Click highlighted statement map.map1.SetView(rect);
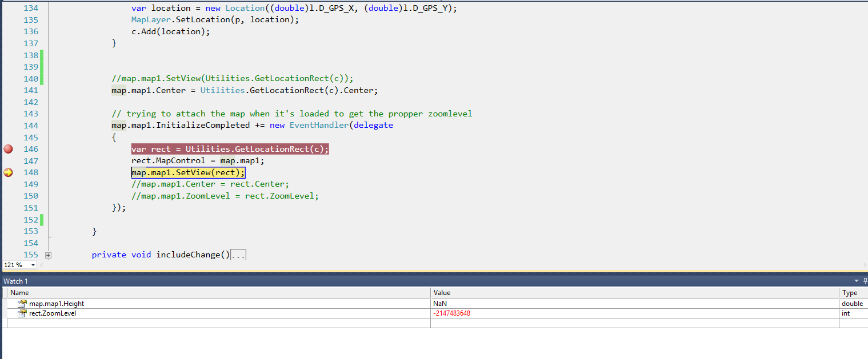This screenshot has width=868, height=359. [188, 172]
